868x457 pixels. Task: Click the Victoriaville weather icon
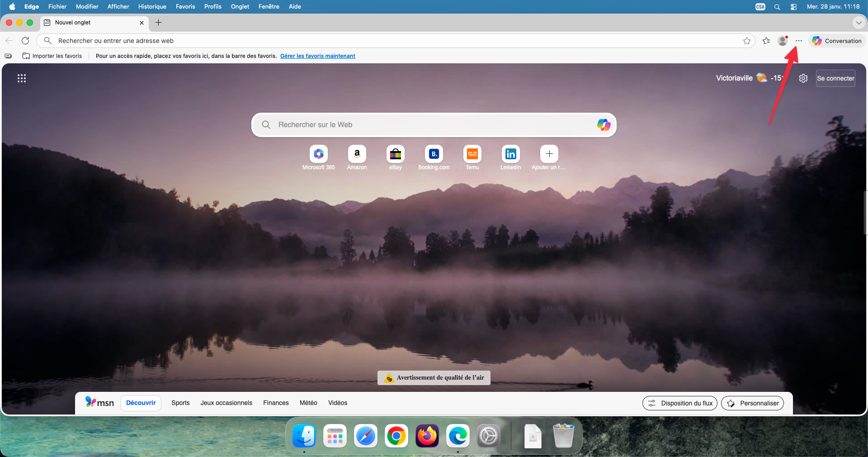tap(762, 78)
